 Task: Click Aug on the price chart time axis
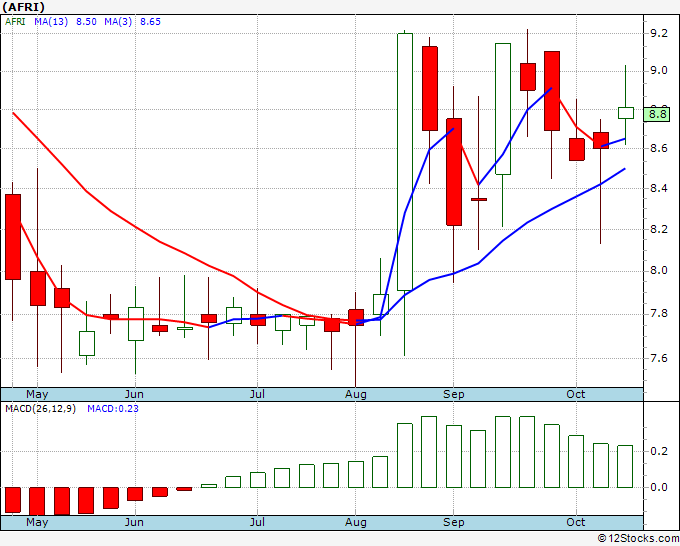pyautogui.click(x=356, y=394)
